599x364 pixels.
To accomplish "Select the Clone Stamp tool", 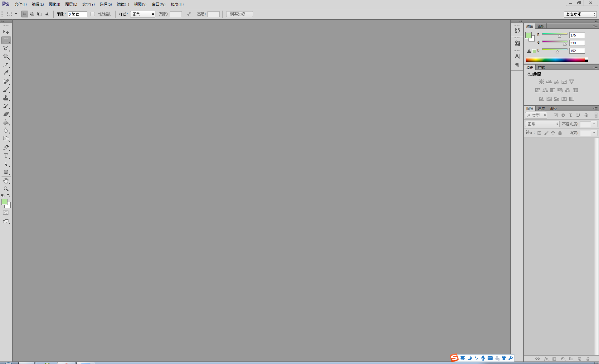I will click(x=6, y=98).
